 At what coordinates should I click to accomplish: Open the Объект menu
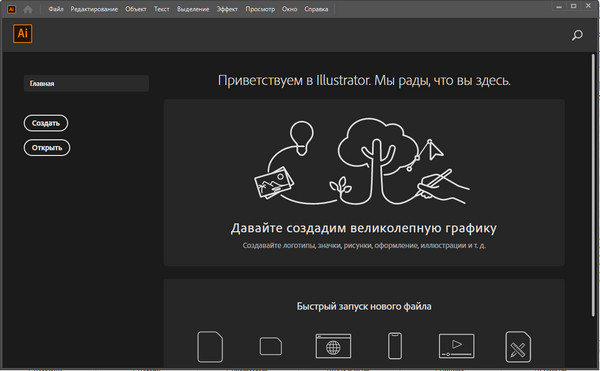tap(136, 9)
